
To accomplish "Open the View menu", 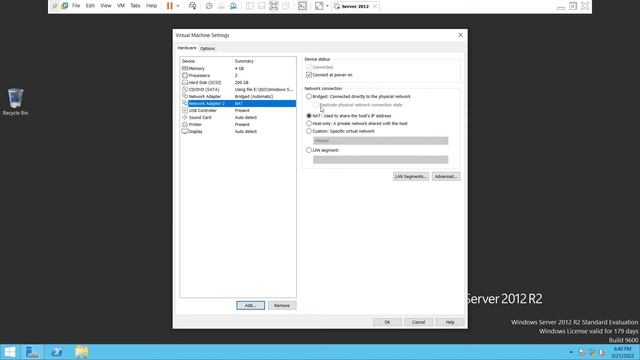I will click(x=106, y=6).
